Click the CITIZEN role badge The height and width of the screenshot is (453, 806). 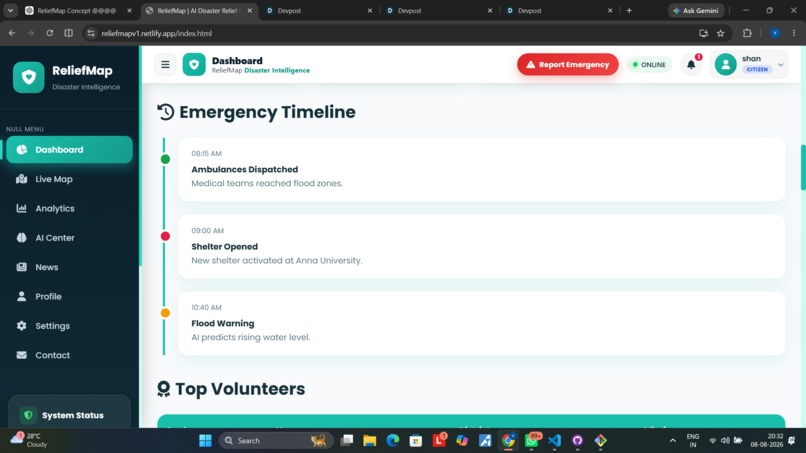coord(757,69)
